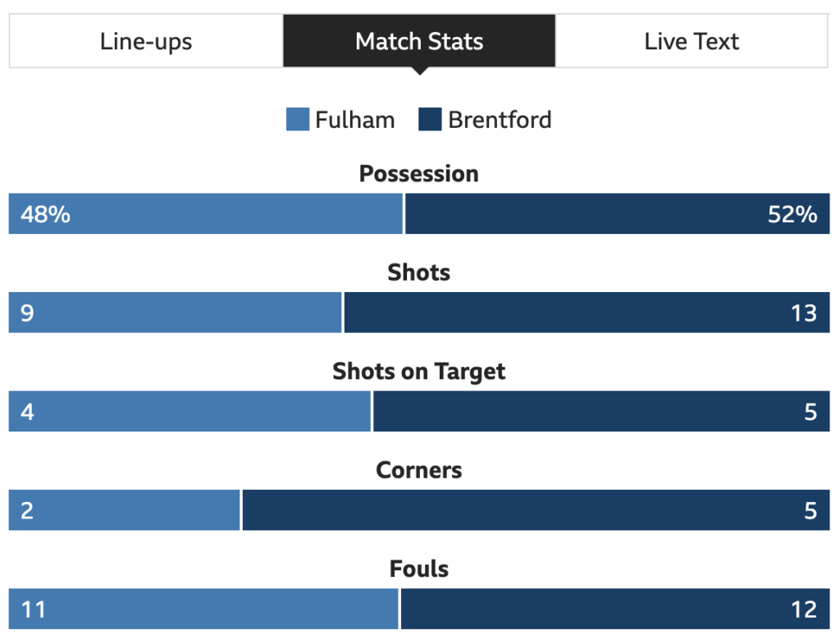Select Brentford's 13 shots bar
Screen dimensions: 840x635
tap(587, 313)
